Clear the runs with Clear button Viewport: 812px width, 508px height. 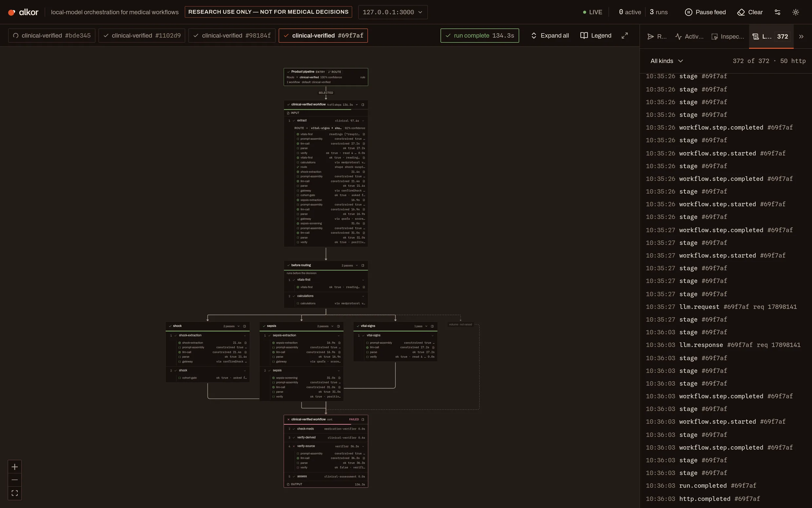[x=750, y=12]
